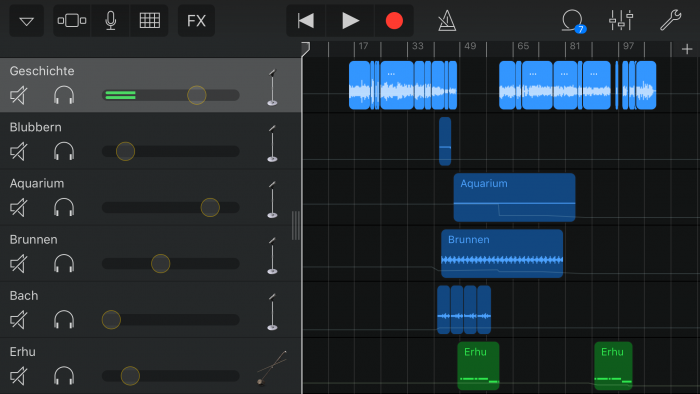This screenshot has height=394, width=700.
Task: Open the microphone instrument view
Action: (x=111, y=21)
